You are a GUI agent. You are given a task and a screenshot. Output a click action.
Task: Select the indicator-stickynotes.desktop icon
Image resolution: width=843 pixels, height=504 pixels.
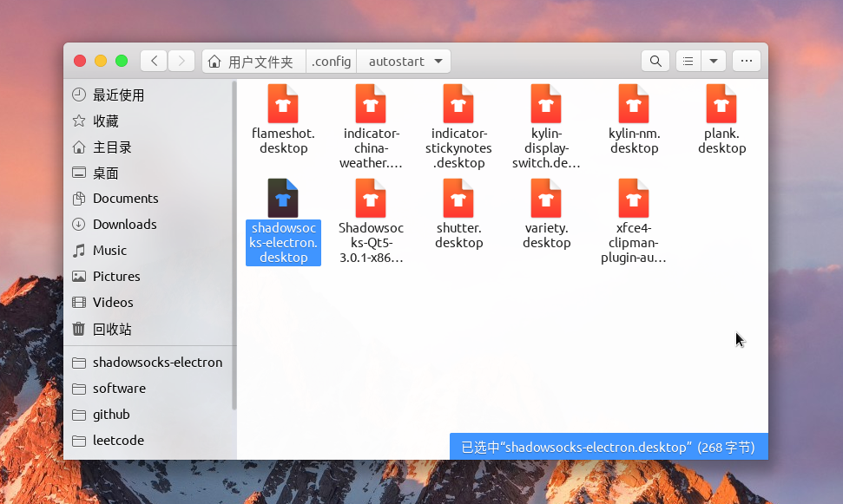[458, 104]
